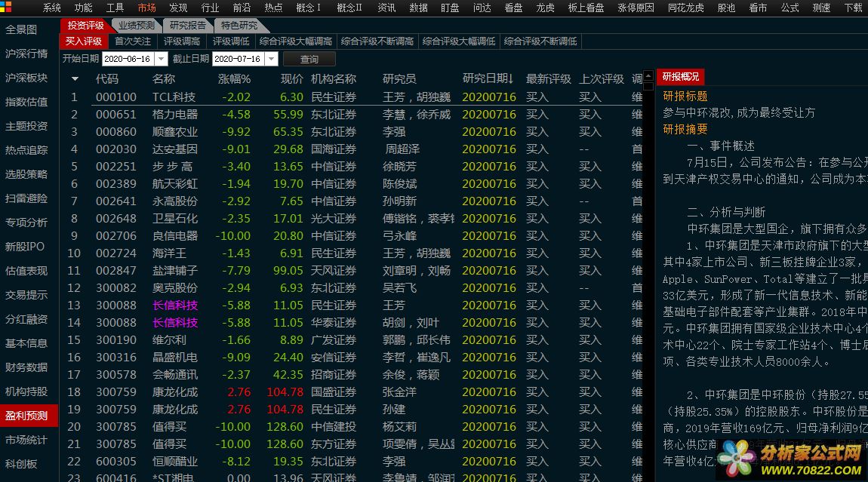Open the end date dropdown arrow
Viewport: 868px width, 482px height.
[271, 59]
